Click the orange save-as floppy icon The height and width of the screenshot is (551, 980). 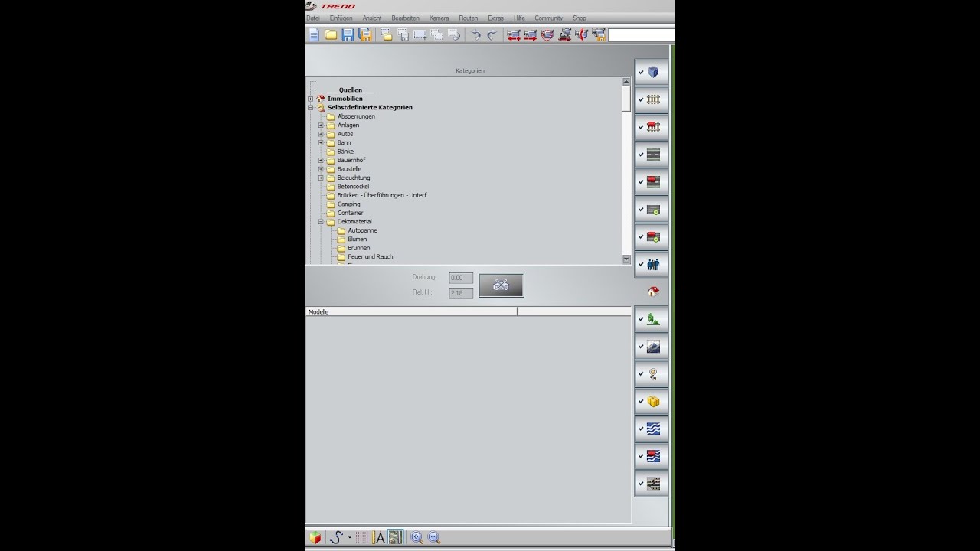tap(365, 34)
